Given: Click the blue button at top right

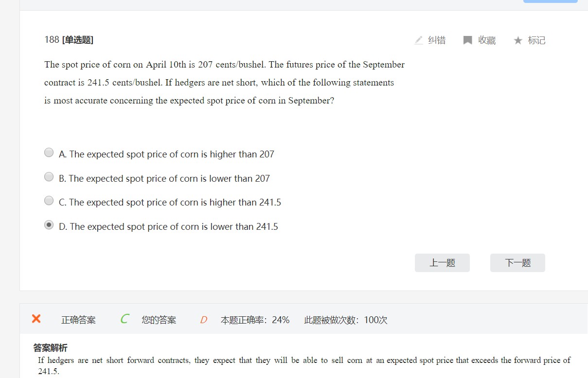Looking at the screenshot, I should 550,1.
